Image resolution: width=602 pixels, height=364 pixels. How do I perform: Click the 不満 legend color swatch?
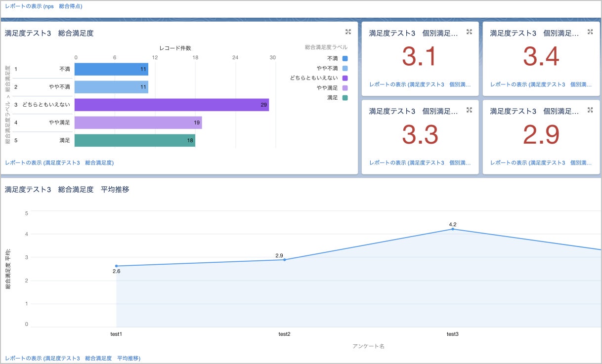tap(345, 58)
